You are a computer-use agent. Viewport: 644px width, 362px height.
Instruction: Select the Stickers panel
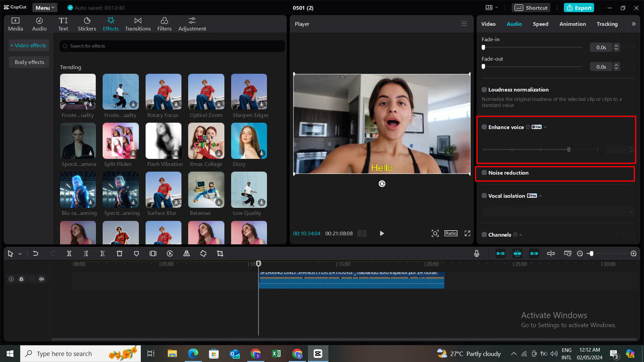[87, 23]
